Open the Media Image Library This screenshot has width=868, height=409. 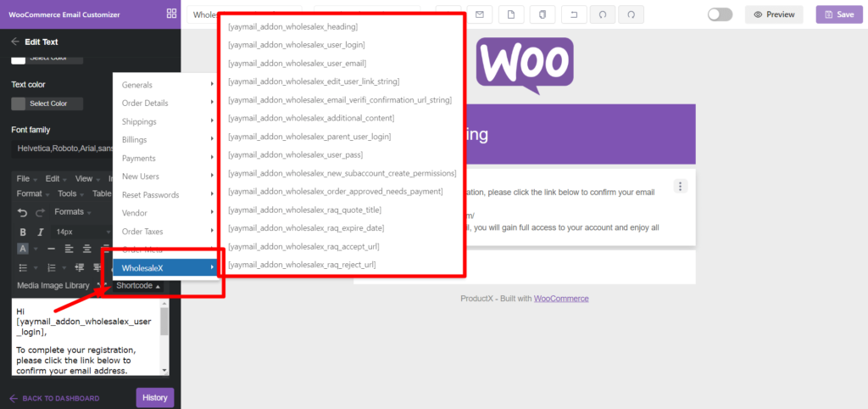click(x=53, y=285)
